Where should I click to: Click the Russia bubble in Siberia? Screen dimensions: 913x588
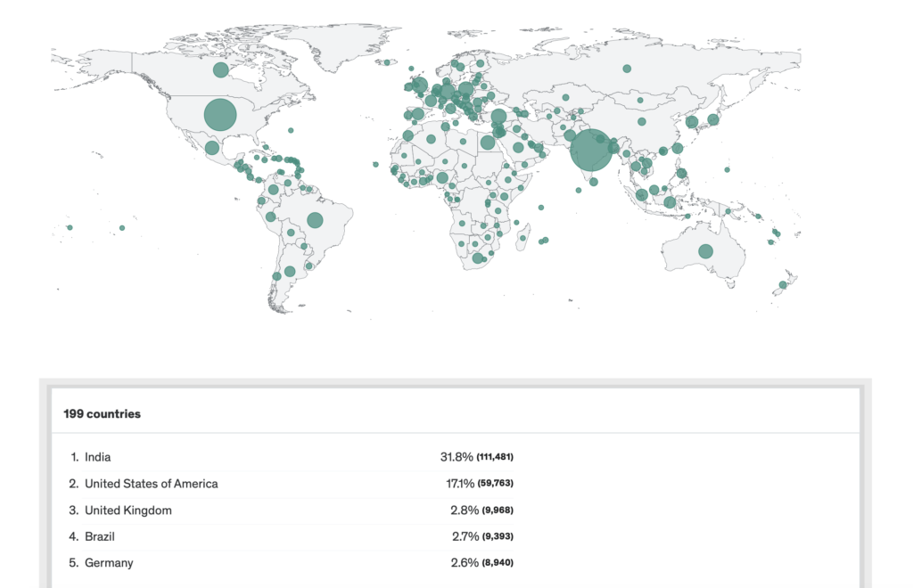pyautogui.click(x=627, y=69)
